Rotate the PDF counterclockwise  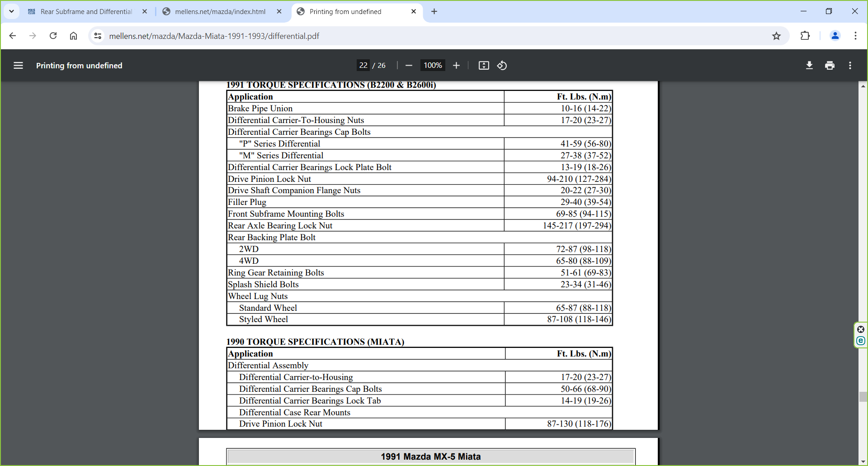coord(502,66)
